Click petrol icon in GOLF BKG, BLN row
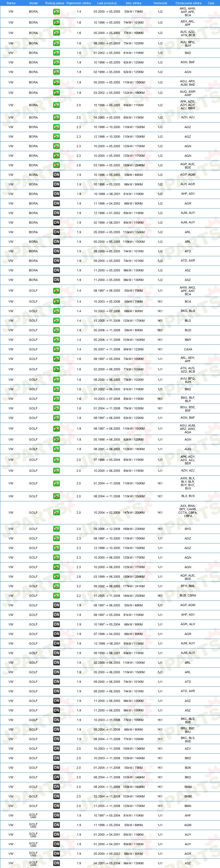This screenshot has height=868, width=220. click(x=56, y=311)
